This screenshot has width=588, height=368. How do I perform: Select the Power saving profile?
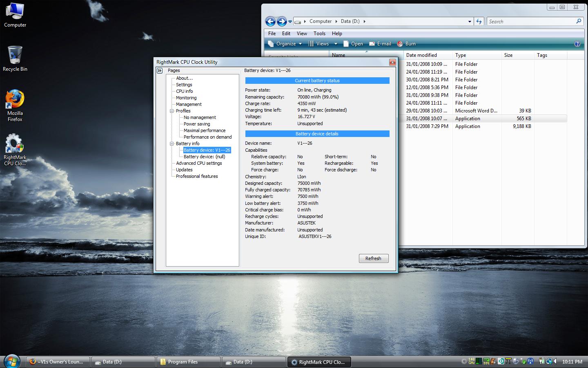pos(197,124)
